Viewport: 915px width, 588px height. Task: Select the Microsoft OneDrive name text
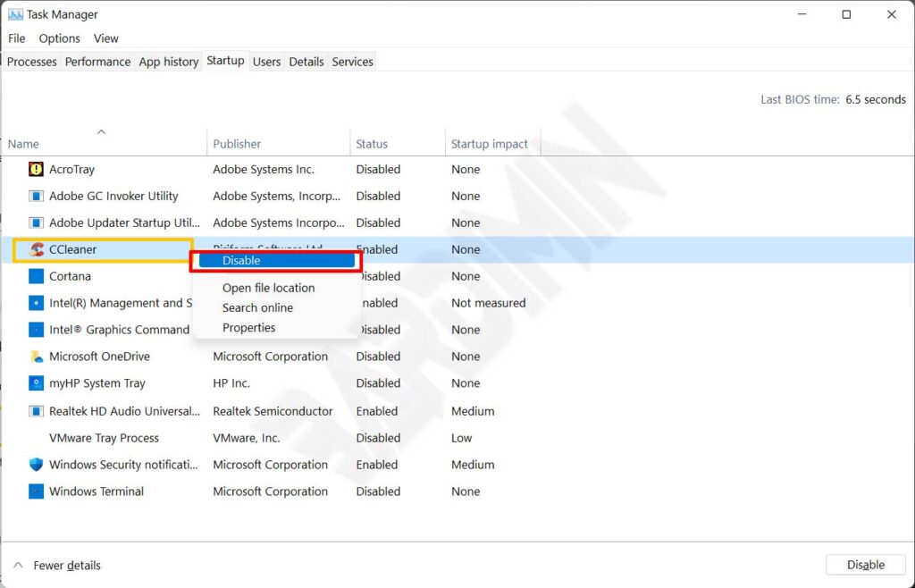coord(99,357)
